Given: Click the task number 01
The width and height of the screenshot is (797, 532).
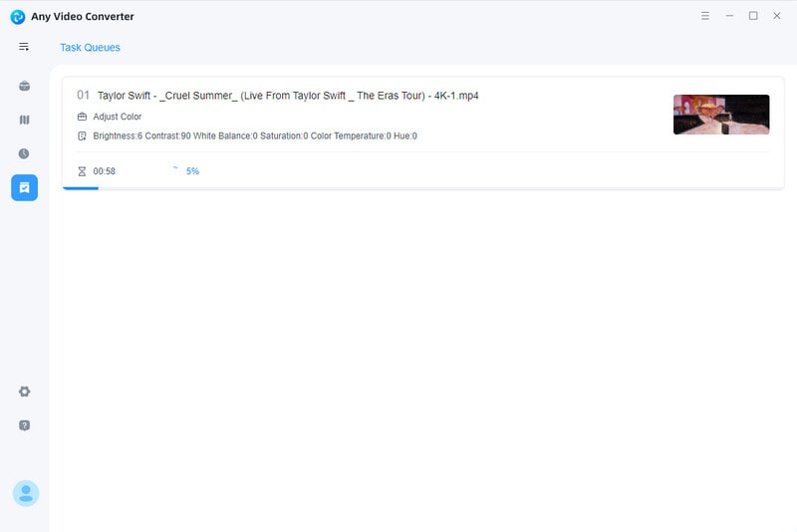Looking at the screenshot, I should point(83,95).
